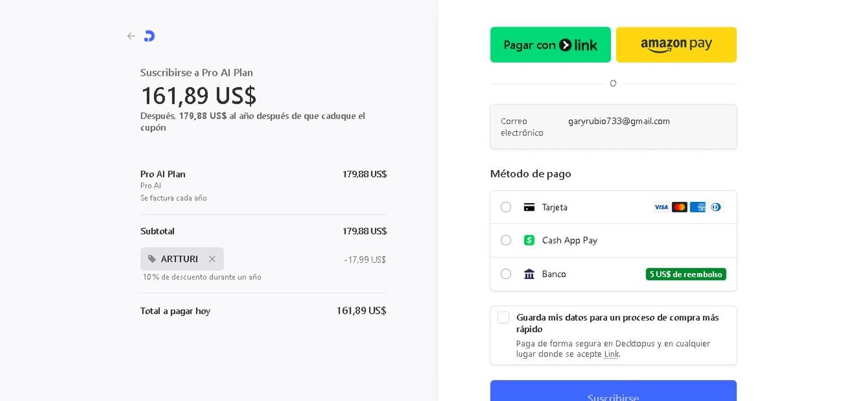Remove the ARTTURI coupon code

pos(212,259)
